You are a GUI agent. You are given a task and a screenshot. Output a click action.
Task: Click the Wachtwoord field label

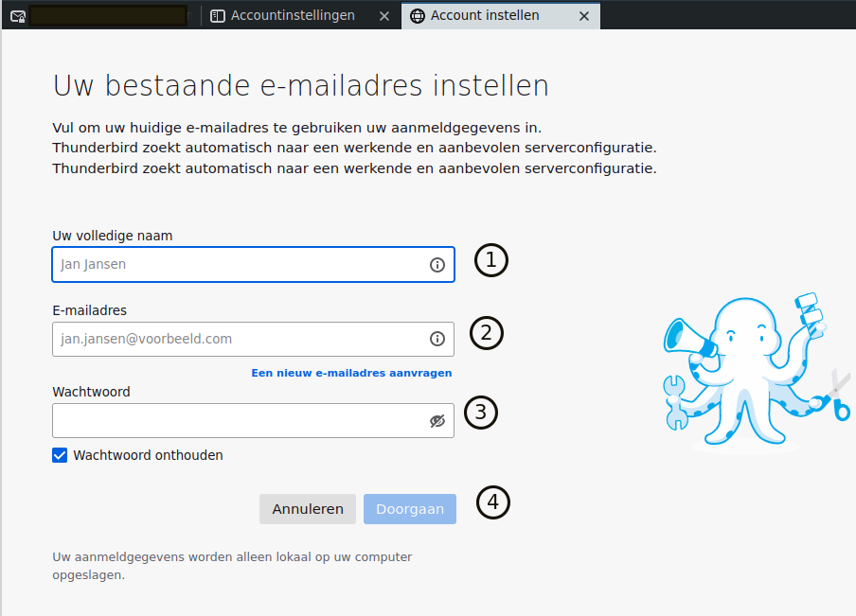tap(91, 392)
